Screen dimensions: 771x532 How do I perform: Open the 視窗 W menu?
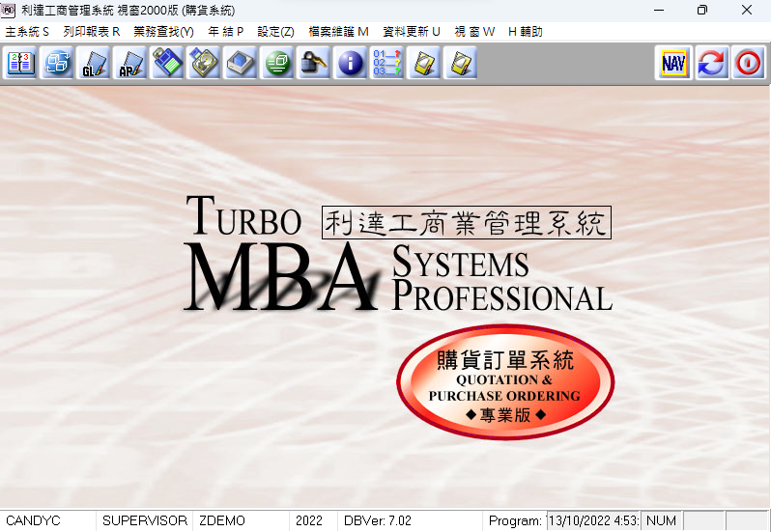tap(474, 32)
